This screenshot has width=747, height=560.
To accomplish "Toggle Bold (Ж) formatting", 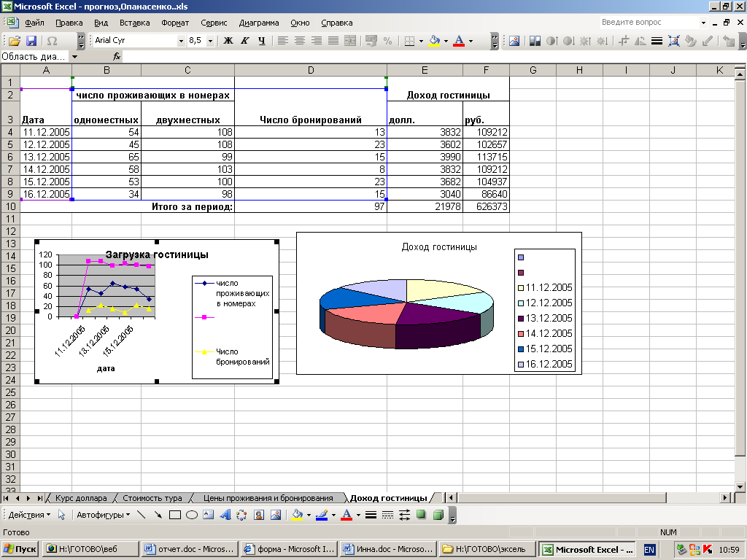I will pyautogui.click(x=228, y=41).
